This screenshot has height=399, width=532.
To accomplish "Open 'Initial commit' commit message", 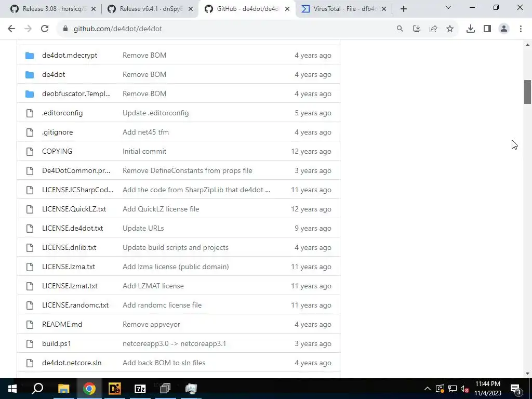I will coord(144,151).
